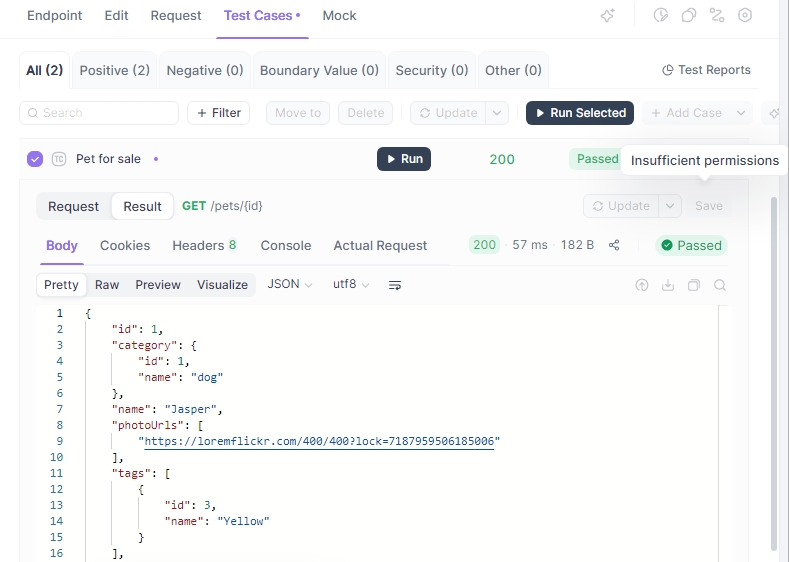Switch to the Request toggle view

click(x=74, y=206)
